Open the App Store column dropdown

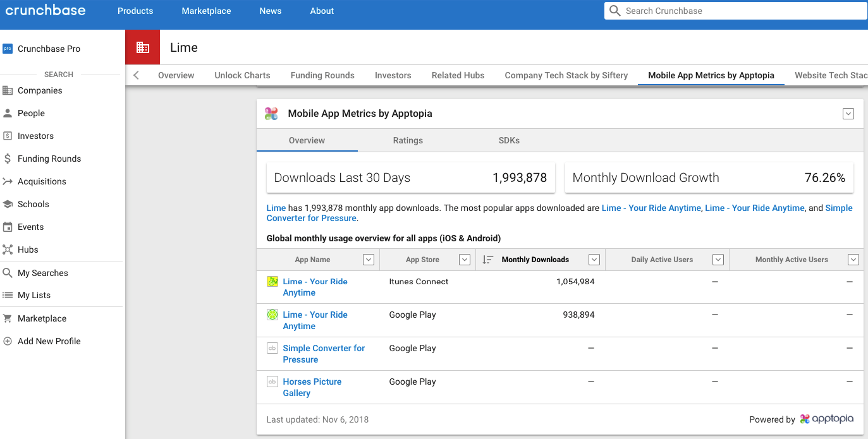click(x=465, y=260)
